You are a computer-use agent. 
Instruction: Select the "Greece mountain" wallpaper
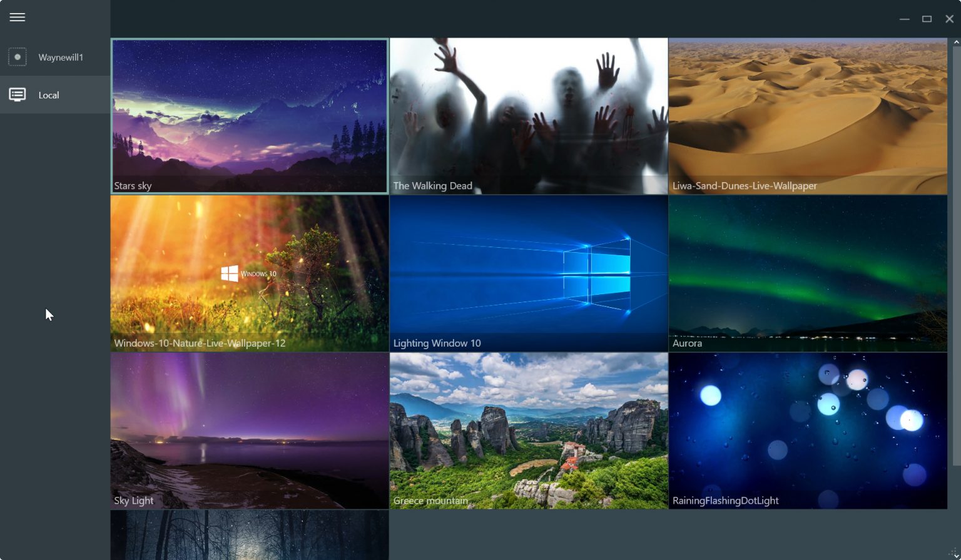(x=529, y=430)
